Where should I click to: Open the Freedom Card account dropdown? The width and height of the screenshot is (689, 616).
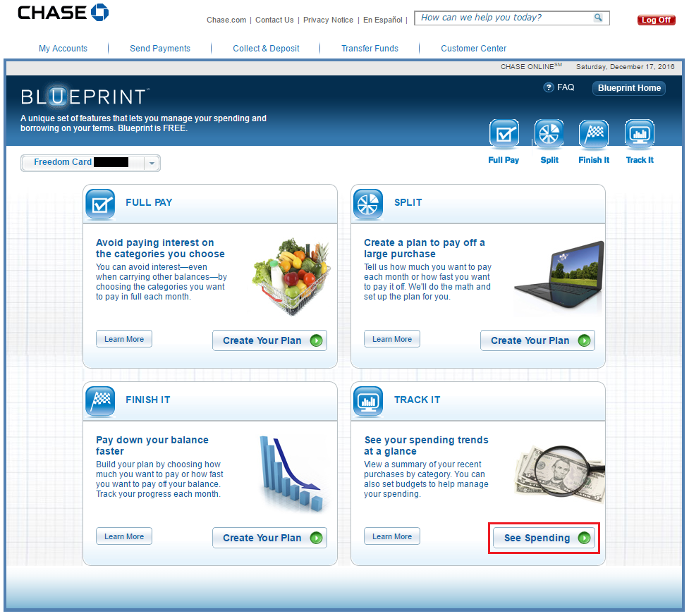(152, 163)
